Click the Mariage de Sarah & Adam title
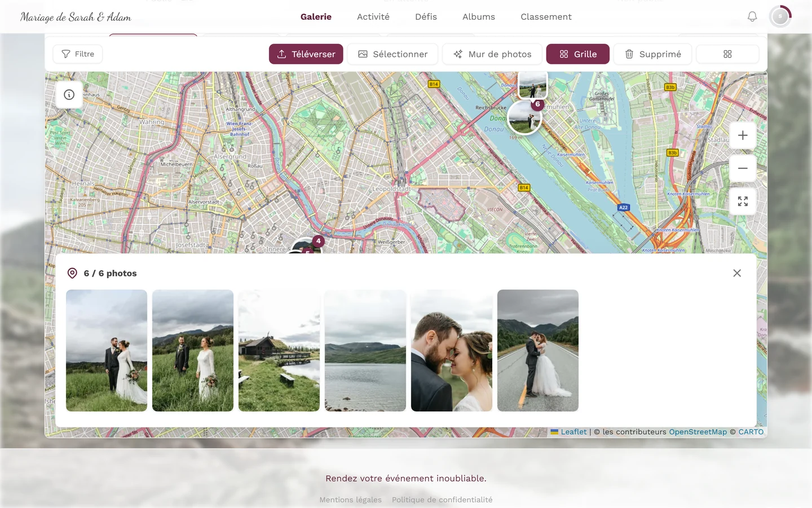Screen dimensions: 812x508 76,17
